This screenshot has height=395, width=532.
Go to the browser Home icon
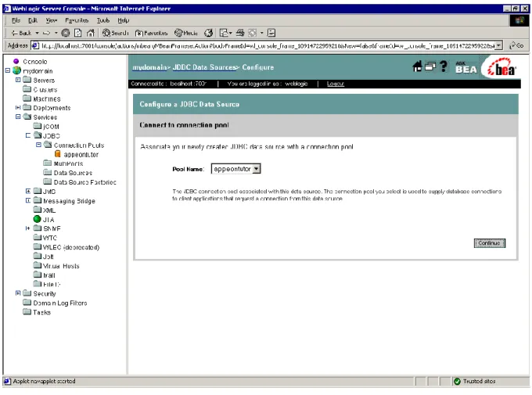[90, 33]
